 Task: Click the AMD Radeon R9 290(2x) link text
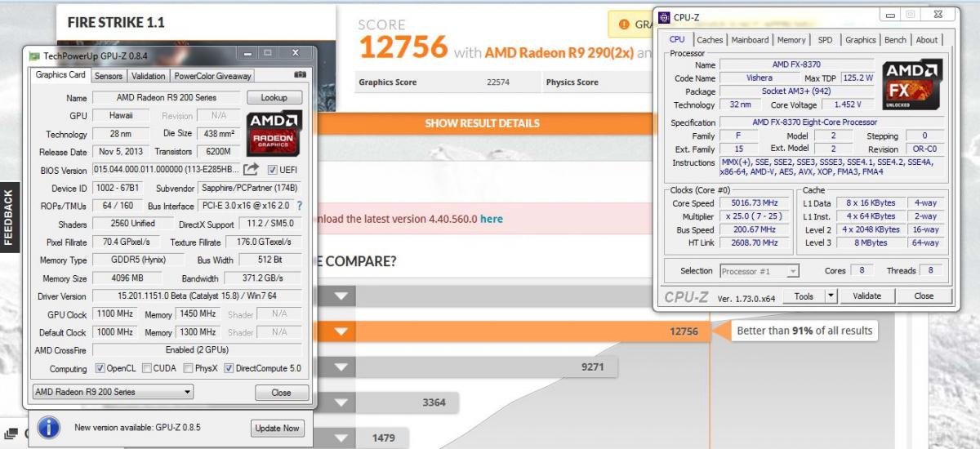559,52
